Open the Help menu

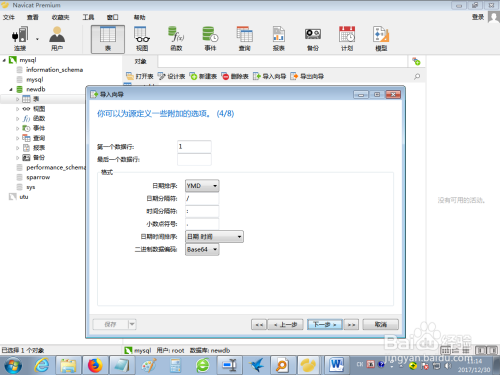click(139, 17)
